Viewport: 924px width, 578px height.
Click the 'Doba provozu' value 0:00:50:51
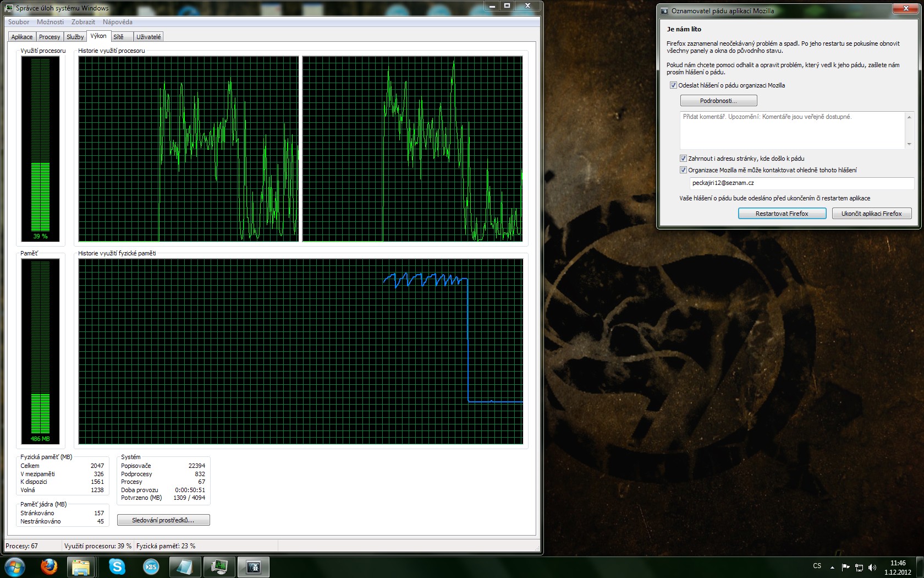(190, 490)
